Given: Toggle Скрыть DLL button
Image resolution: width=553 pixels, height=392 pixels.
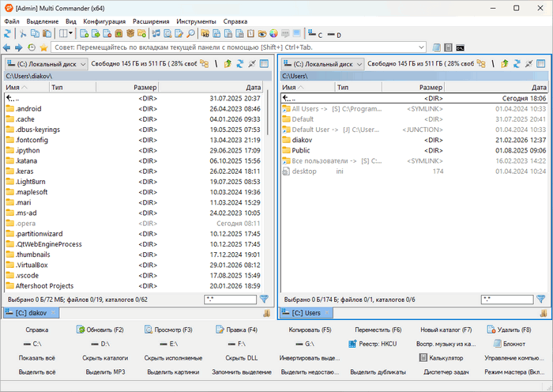Looking at the screenshot, I should click(242, 358).
